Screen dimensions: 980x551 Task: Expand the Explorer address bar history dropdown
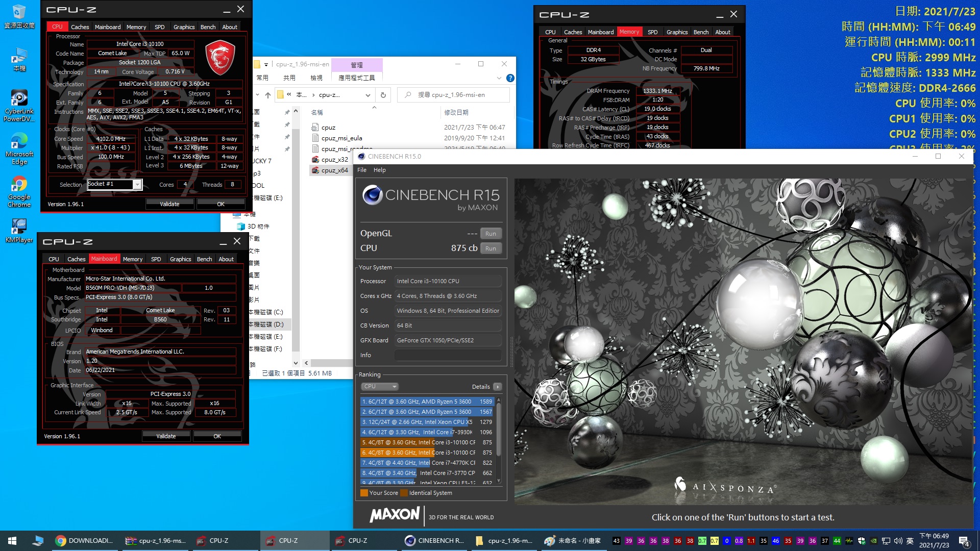(368, 95)
